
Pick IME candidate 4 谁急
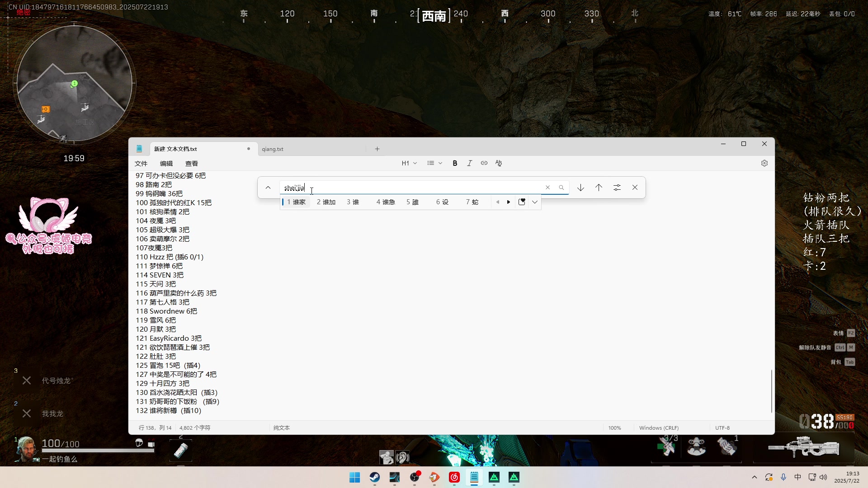[386, 202]
